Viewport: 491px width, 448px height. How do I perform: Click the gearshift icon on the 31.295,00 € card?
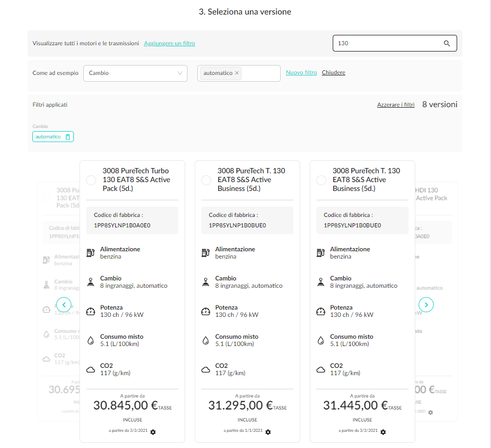[x=206, y=282]
